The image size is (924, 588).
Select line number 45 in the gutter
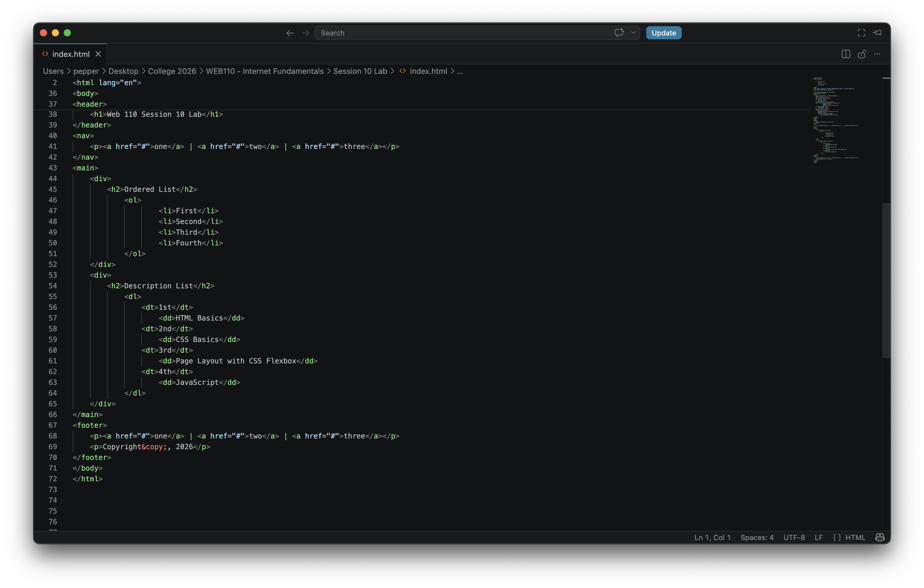[x=53, y=189]
